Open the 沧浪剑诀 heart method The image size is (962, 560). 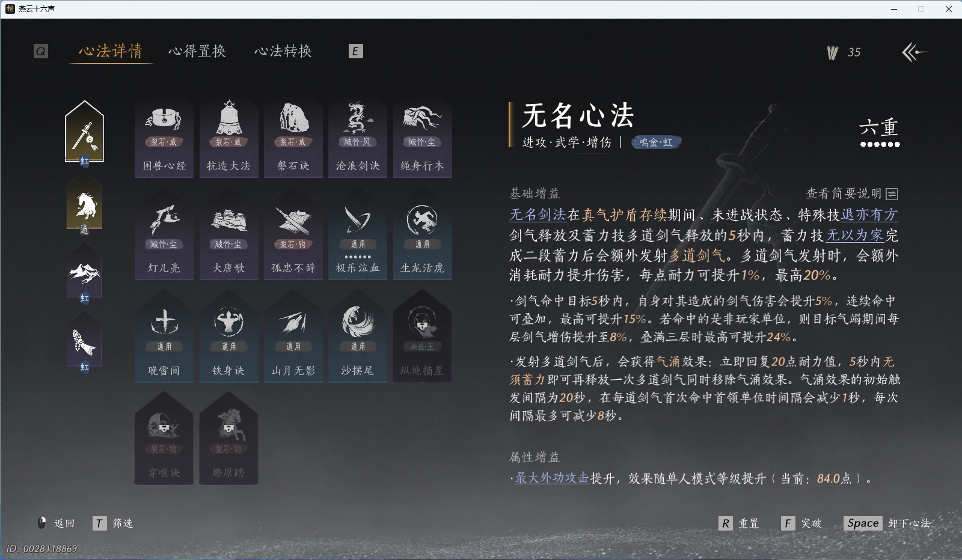pos(357,137)
